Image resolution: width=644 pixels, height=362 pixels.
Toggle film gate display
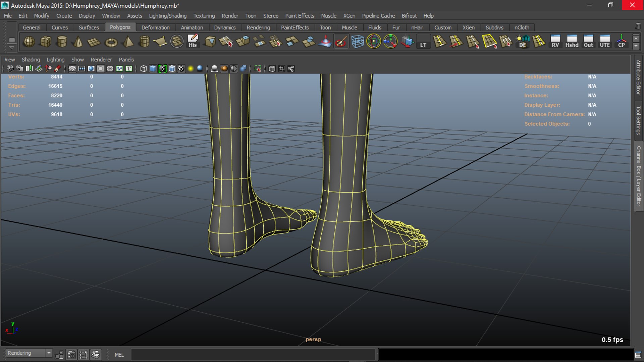point(82,69)
